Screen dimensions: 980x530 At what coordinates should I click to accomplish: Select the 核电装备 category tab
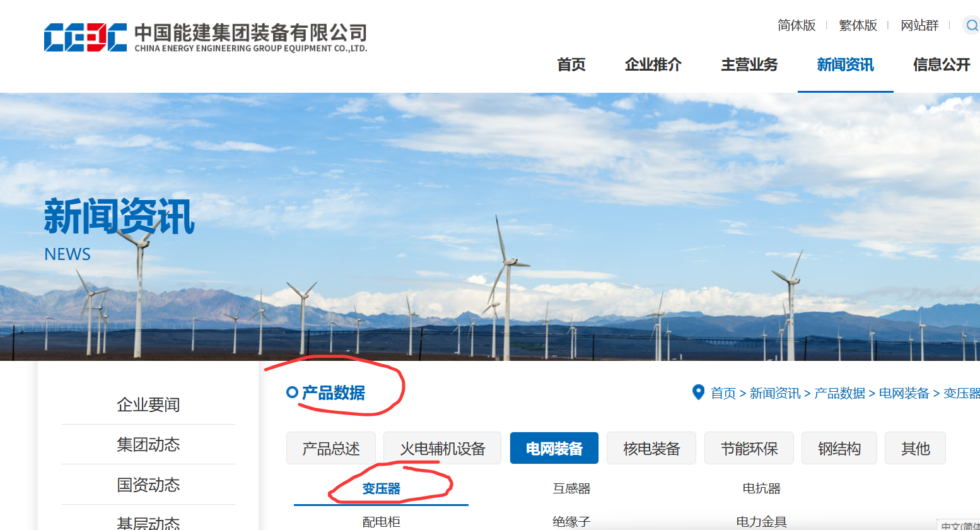pos(651,448)
